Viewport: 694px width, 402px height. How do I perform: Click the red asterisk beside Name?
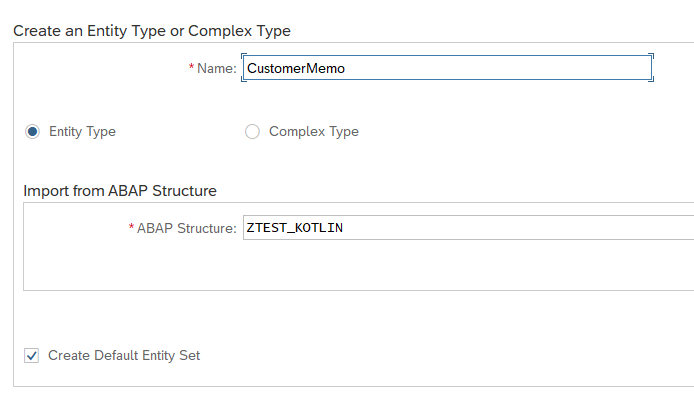tap(191, 67)
